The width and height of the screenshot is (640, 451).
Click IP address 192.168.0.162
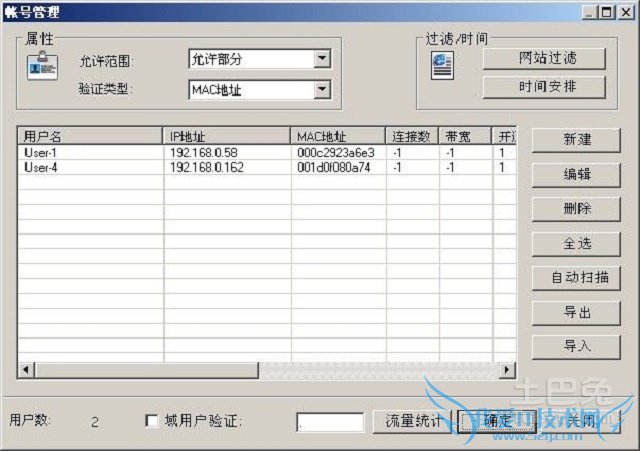[x=207, y=167]
